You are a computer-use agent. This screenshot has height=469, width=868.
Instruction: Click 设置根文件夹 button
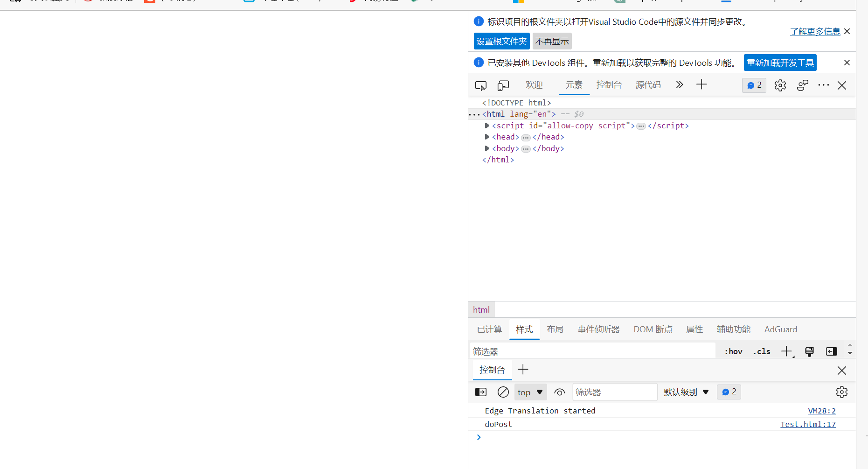point(502,41)
